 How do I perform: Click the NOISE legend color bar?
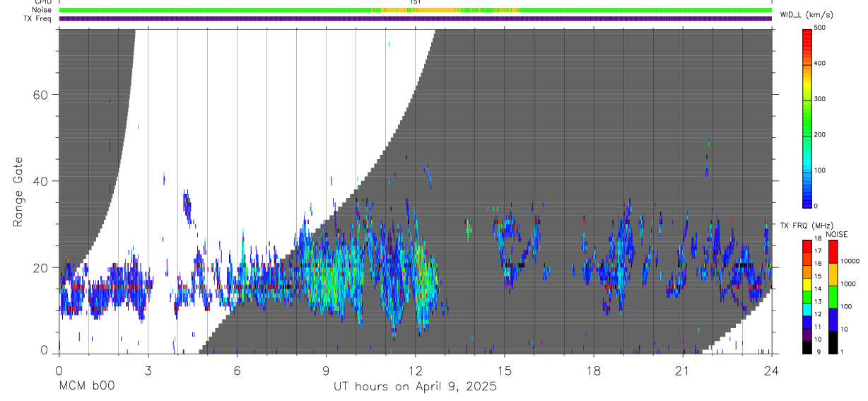833,297
